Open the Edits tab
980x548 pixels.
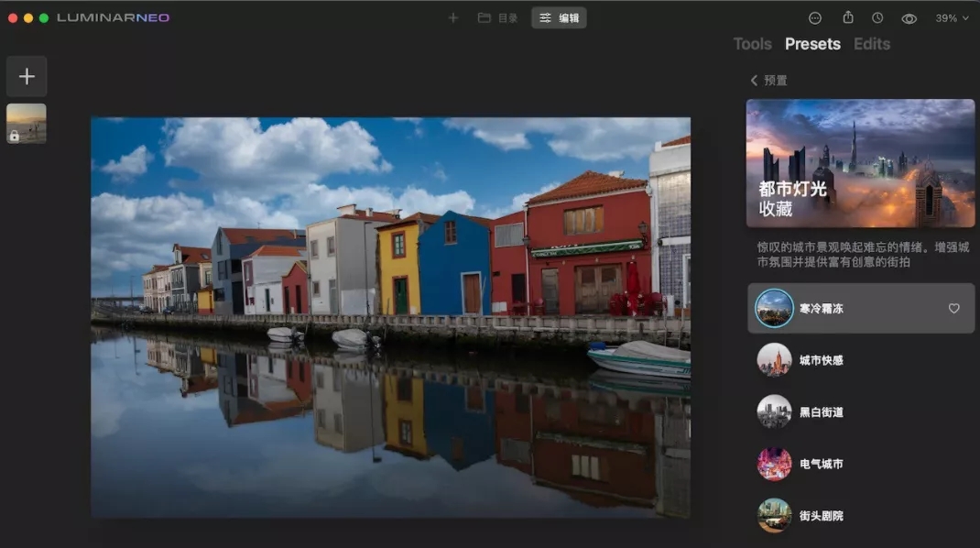(x=871, y=44)
